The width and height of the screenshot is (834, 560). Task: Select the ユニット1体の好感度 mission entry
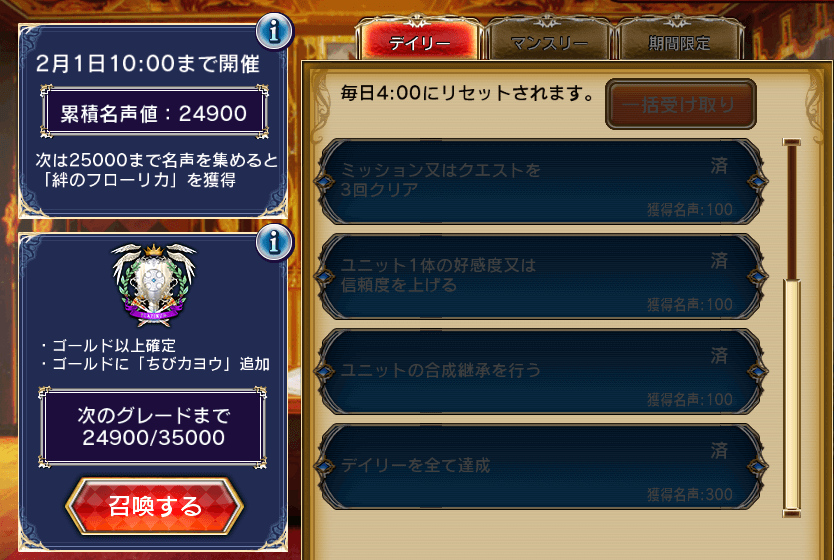click(x=541, y=277)
